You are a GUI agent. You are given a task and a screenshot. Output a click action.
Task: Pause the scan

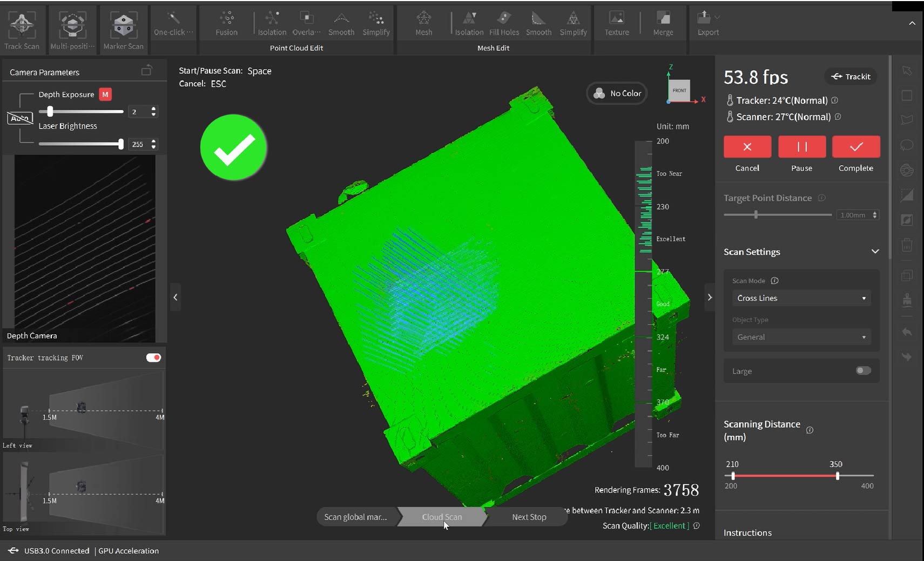(802, 147)
